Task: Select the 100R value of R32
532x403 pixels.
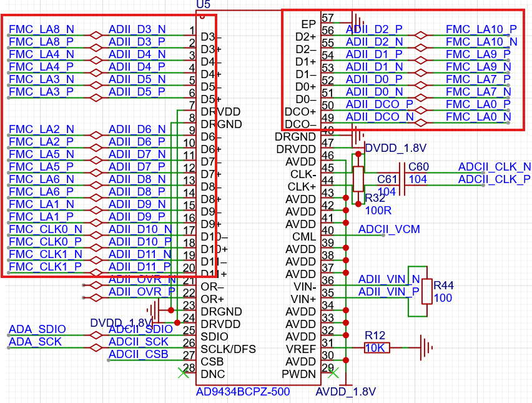Action: tap(378, 211)
